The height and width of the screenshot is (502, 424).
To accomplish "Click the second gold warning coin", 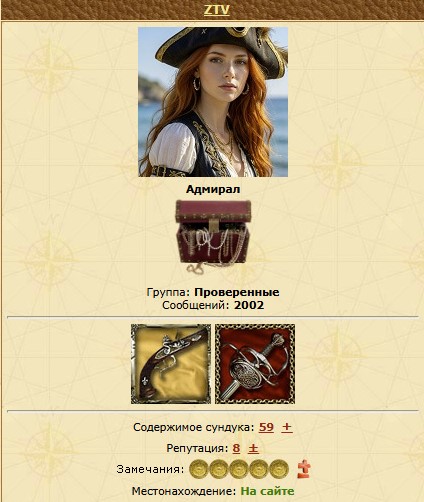I will point(219,469).
